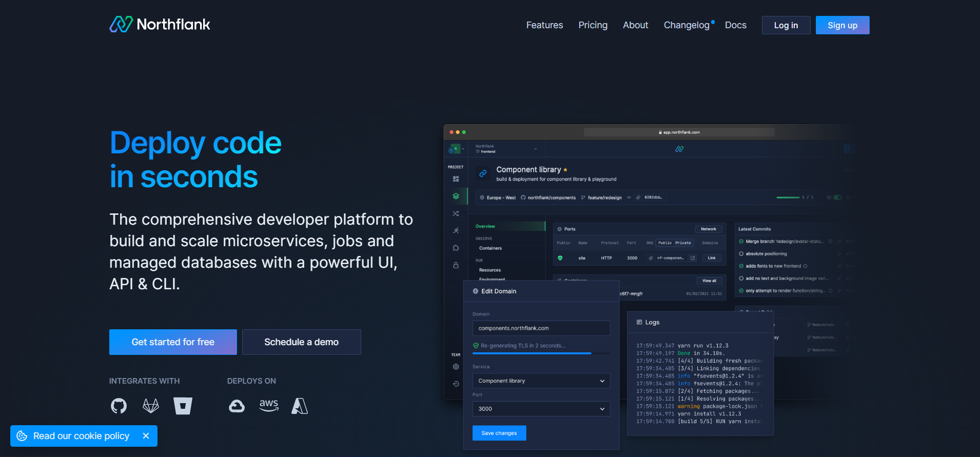Open the Port 3000 dropdown
980x457 pixels.
click(541, 409)
